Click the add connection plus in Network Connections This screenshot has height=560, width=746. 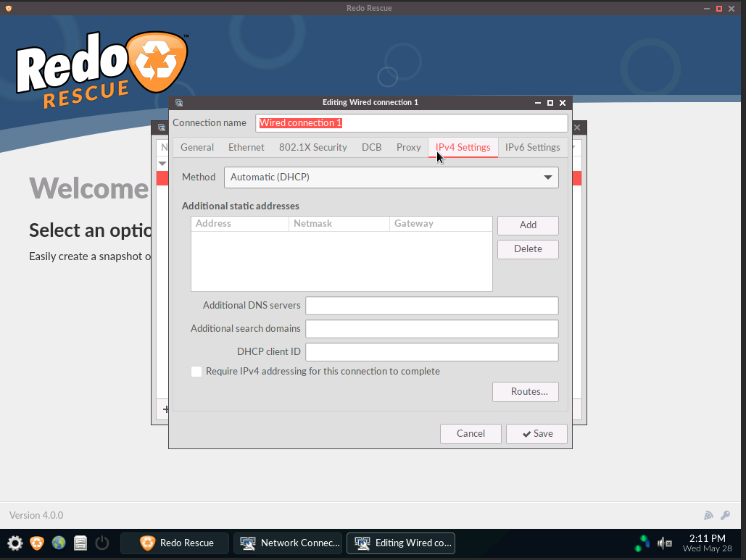(x=165, y=409)
